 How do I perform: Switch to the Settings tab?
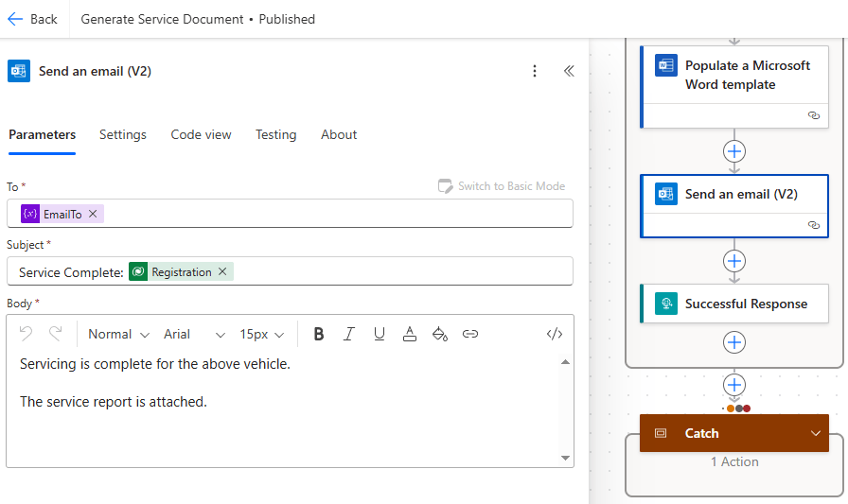[123, 134]
